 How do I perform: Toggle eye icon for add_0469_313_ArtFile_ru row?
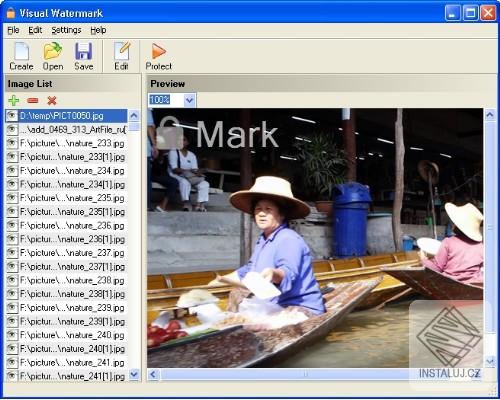coord(12,129)
